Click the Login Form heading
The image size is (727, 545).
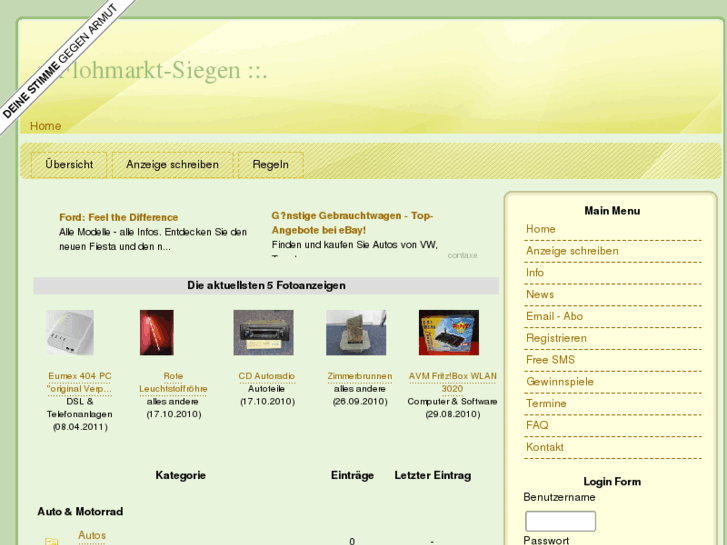click(612, 482)
